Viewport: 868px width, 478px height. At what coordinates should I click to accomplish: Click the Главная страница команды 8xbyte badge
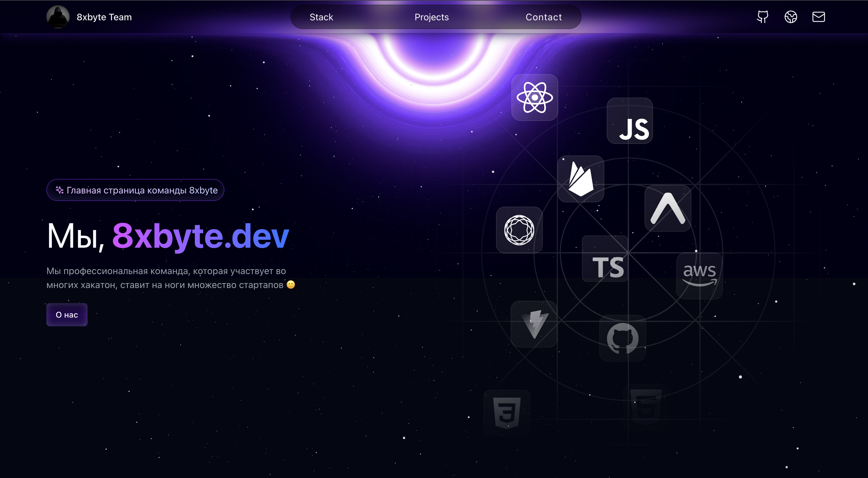pyautogui.click(x=135, y=190)
